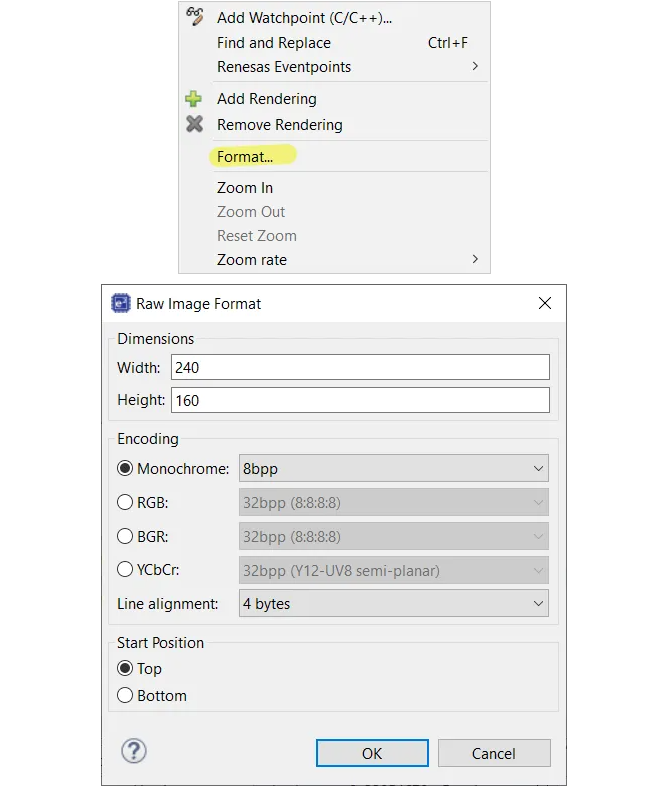Open the Line alignment dropdown
The width and height of the screenshot is (668, 800).
coord(393,603)
